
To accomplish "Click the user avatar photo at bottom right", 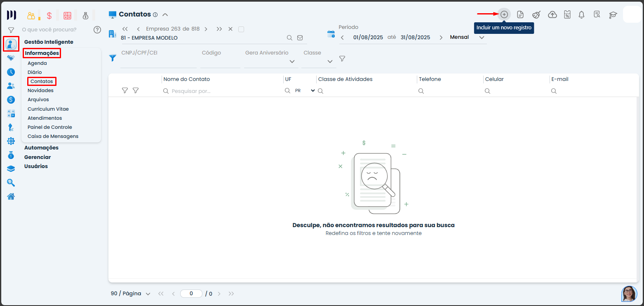I will [629, 294].
